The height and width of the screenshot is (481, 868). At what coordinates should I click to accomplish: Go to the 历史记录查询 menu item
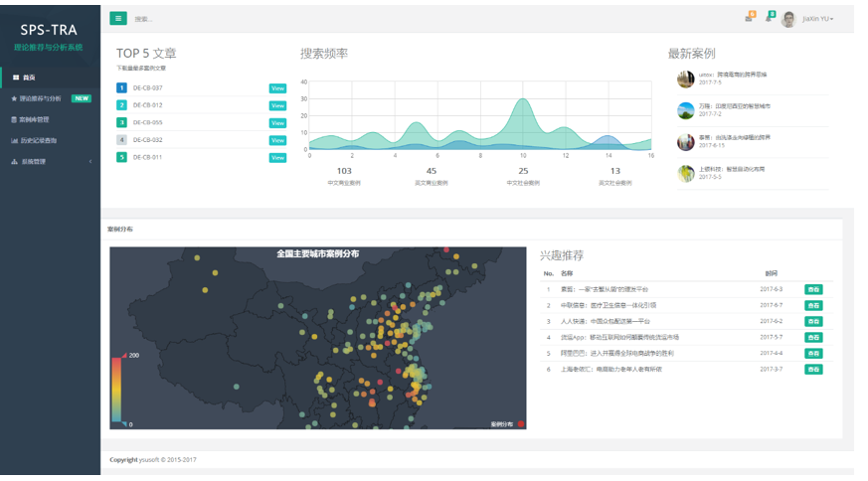(x=40, y=140)
